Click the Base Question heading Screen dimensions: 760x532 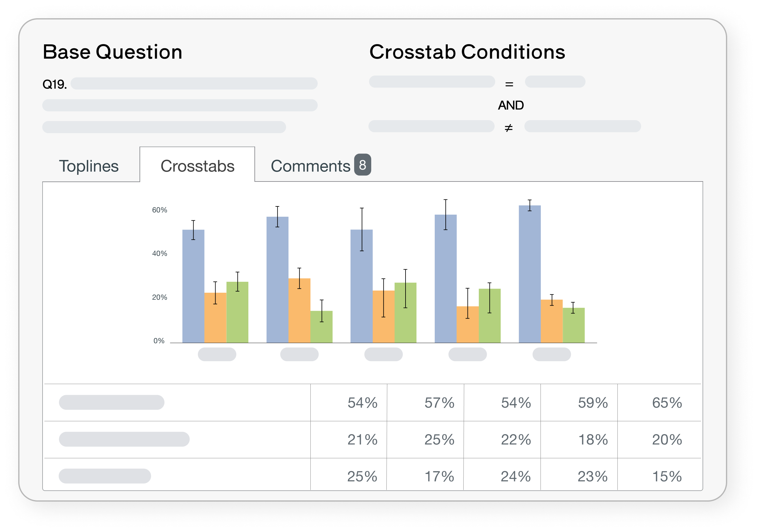112,52
